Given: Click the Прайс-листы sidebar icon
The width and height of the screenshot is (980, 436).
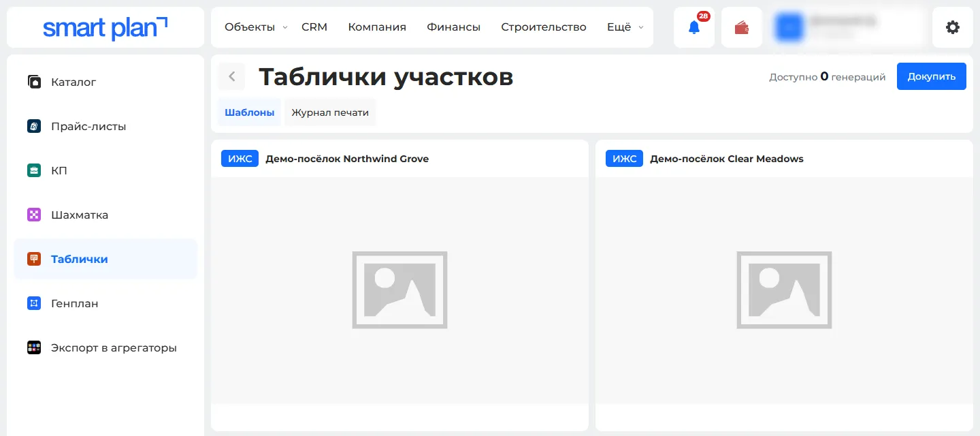Looking at the screenshot, I should [34, 126].
